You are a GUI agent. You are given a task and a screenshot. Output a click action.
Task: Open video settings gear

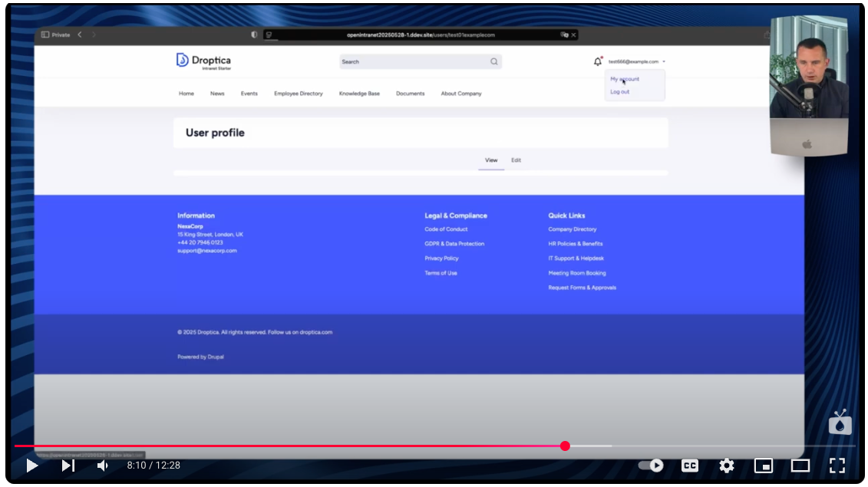[726, 466]
